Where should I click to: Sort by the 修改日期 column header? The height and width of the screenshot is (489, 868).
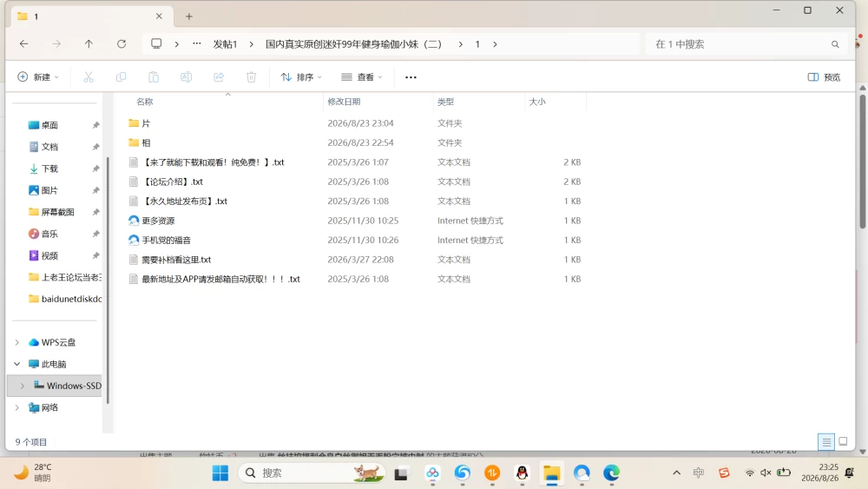click(344, 102)
